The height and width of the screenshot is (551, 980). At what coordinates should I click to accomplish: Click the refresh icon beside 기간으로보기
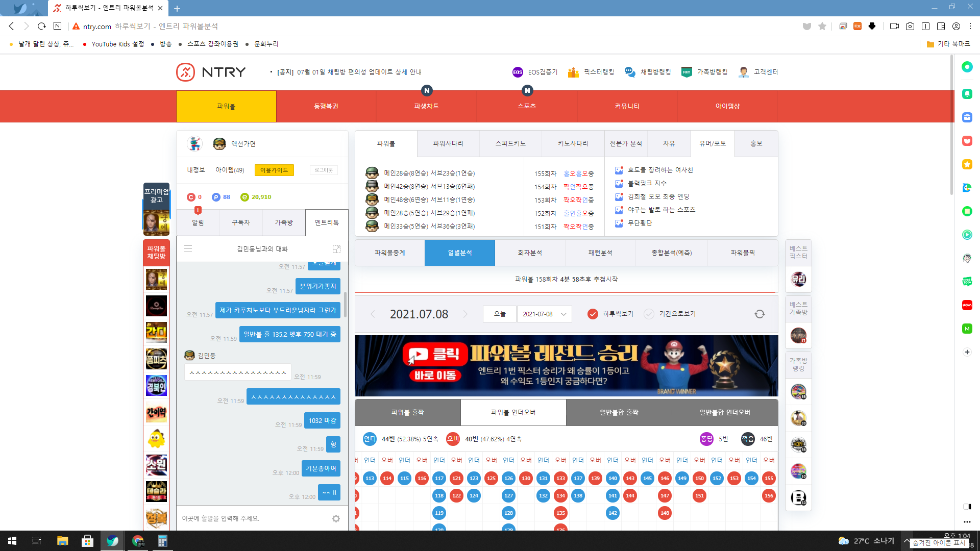(x=759, y=314)
